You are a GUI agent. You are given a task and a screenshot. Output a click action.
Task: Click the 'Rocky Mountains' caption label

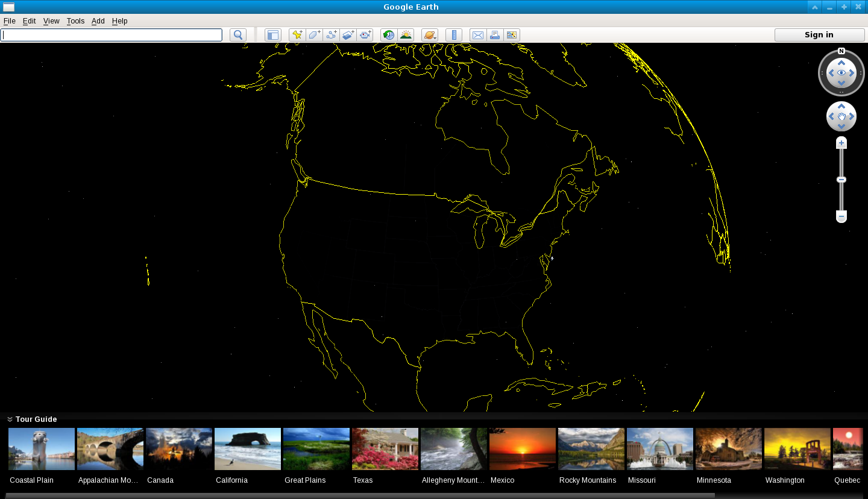coord(588,480)
